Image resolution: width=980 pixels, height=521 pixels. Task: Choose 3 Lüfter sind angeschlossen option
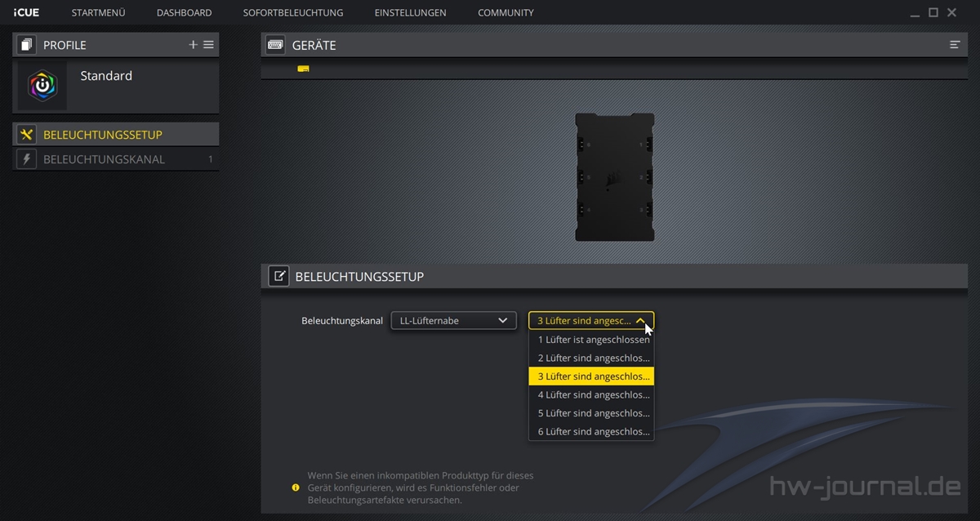coord(591,376)
